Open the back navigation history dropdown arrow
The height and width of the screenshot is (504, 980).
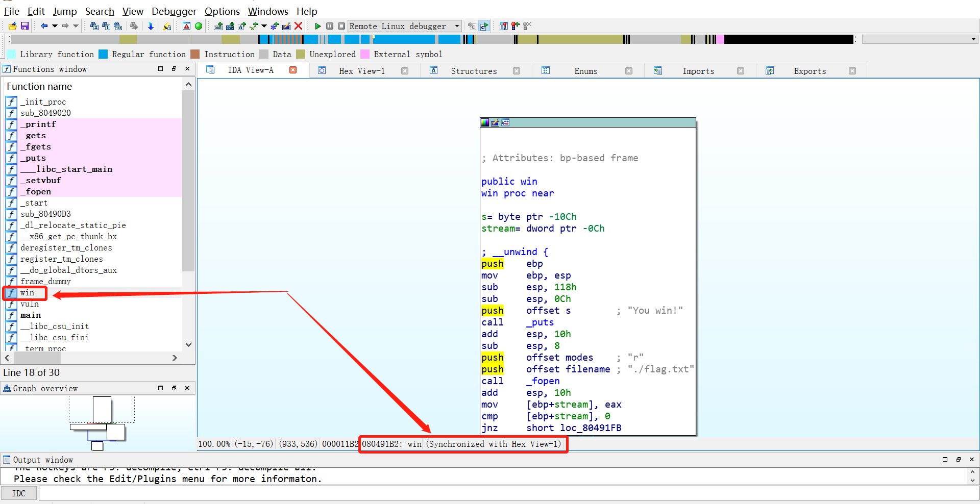(x=55, y=26)
